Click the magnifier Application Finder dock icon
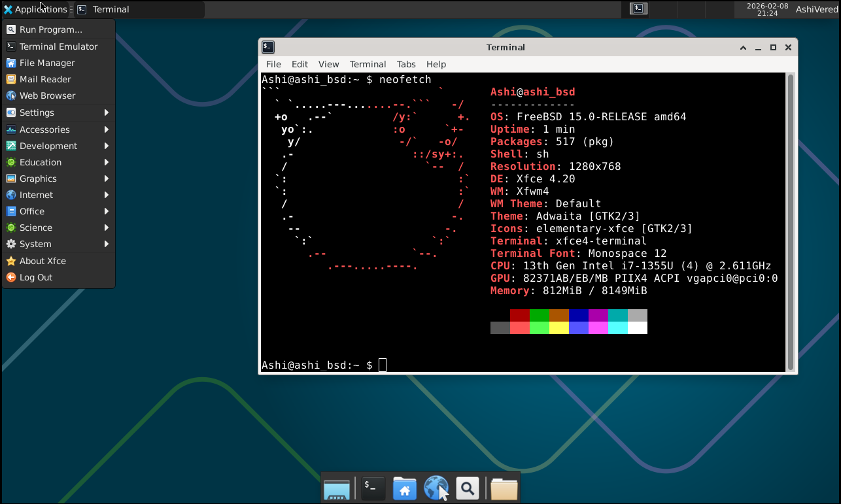The image size is (841, 504). point(467,488)
